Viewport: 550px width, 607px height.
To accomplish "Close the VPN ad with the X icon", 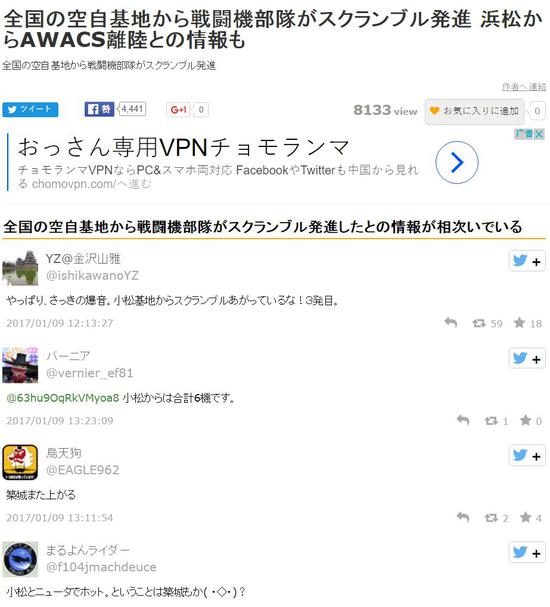I will click(x=539, y=134).
